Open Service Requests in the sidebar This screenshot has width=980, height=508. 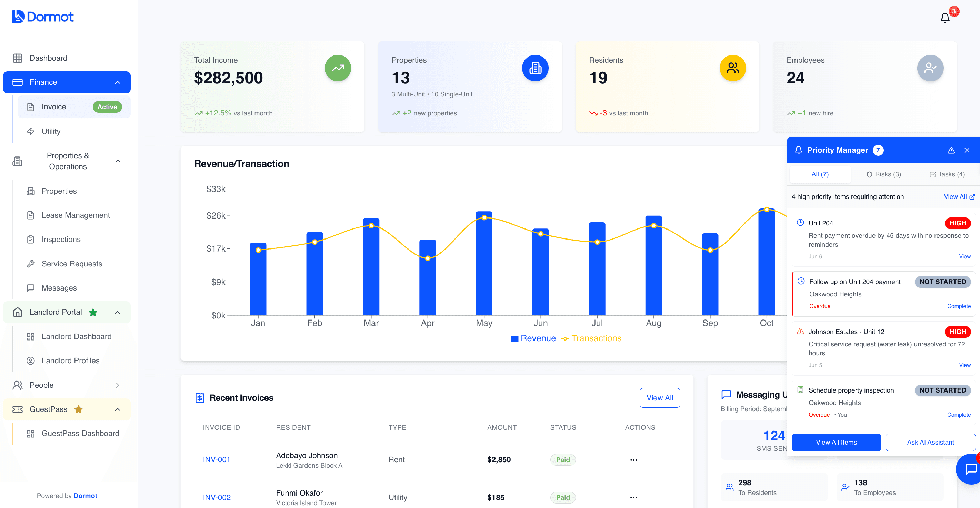tap(71, 264)
